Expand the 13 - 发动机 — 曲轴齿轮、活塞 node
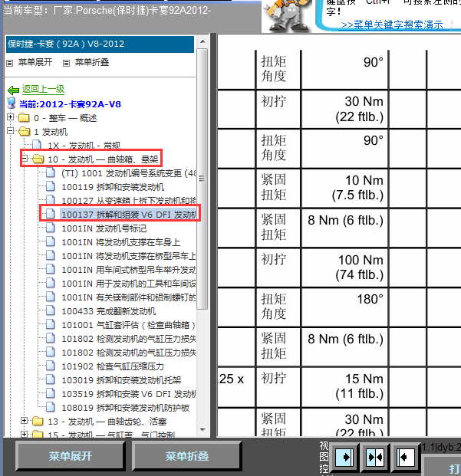Screen dimensions: 461x476 [x=25, y=421]
